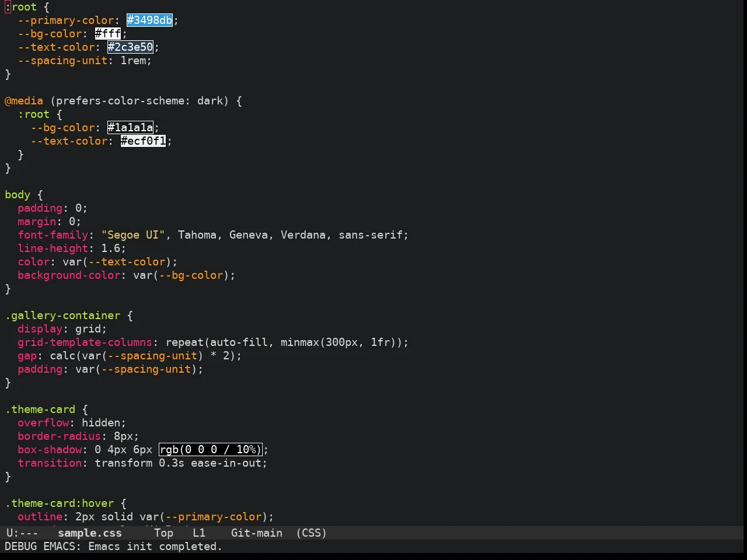The height and width of the screenshot is (560, 747).
Task: Click 'padding: var(--spacing-unit)' line
Action: click(110, 369)
